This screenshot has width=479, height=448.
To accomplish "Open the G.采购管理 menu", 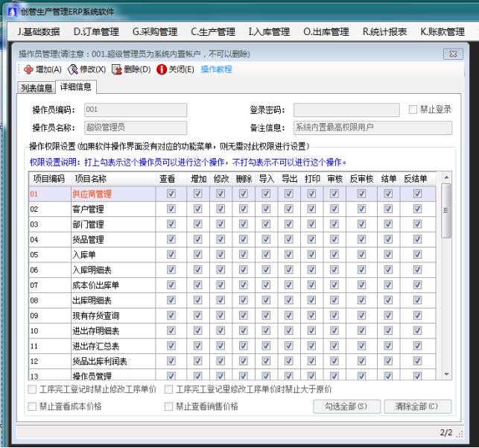I will coord(155,31).
